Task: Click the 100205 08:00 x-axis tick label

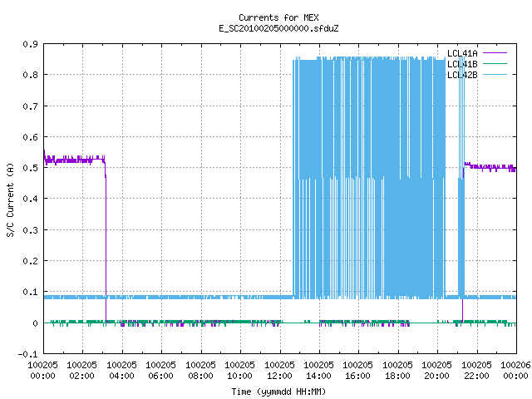Action: [x=200, y=371]
